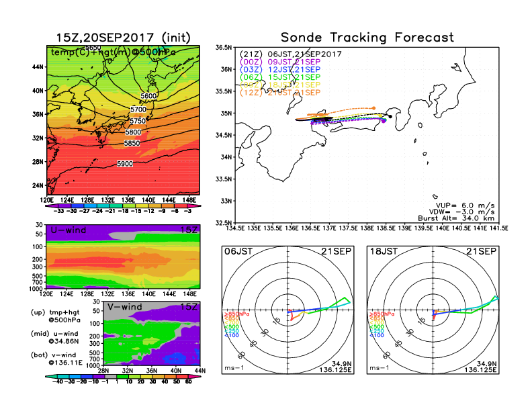Image resolution: width=532 pixels, height=411 pixels.
Task: Pick the red segment between -6 and -3
Action: (181, 205)
